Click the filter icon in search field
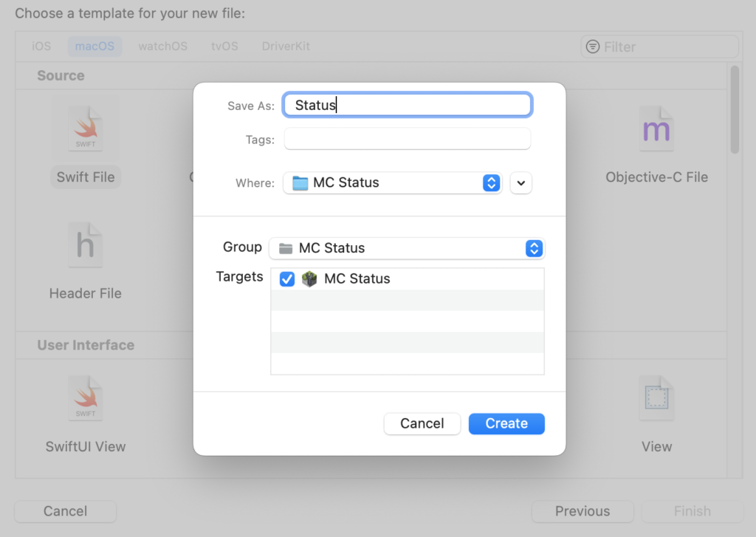 593,47
